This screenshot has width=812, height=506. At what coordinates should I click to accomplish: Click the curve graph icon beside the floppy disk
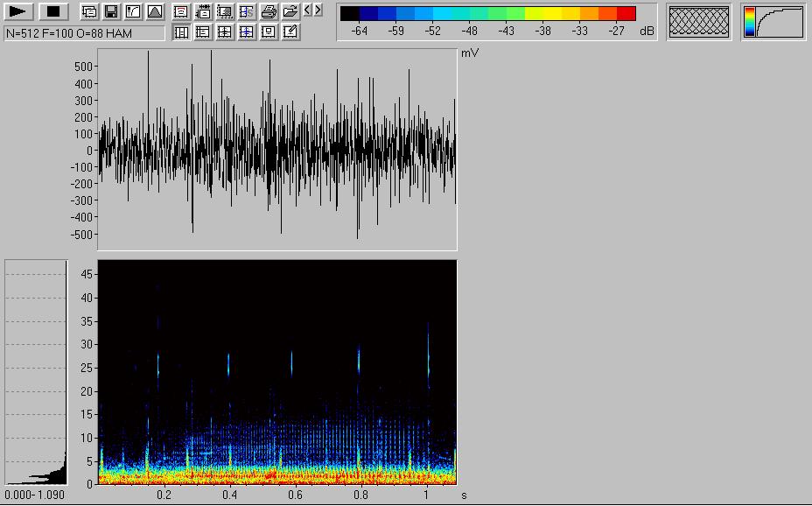pos(133,12)
